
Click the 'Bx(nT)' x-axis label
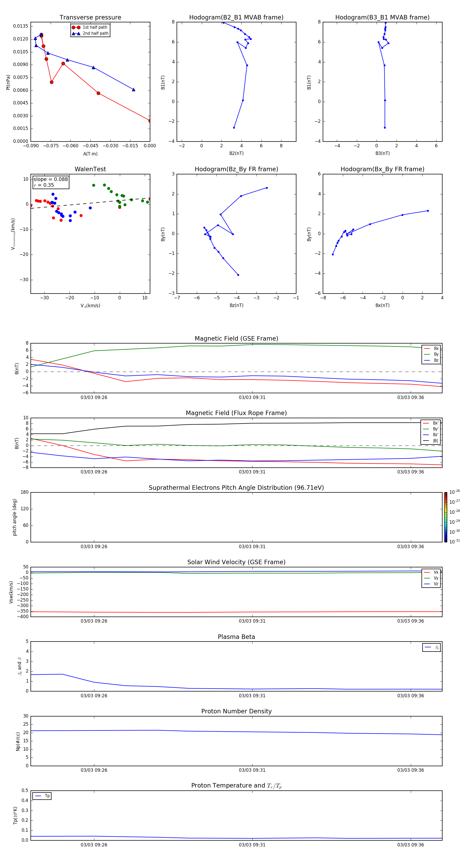(382, 305)
